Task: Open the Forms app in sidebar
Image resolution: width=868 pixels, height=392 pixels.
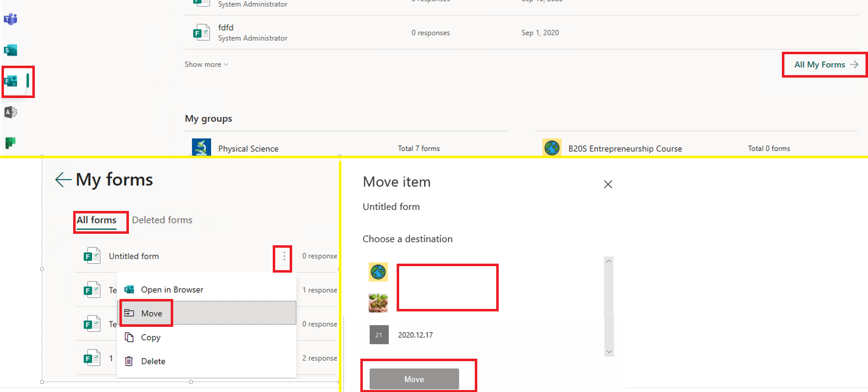Action: coord(10,81)
